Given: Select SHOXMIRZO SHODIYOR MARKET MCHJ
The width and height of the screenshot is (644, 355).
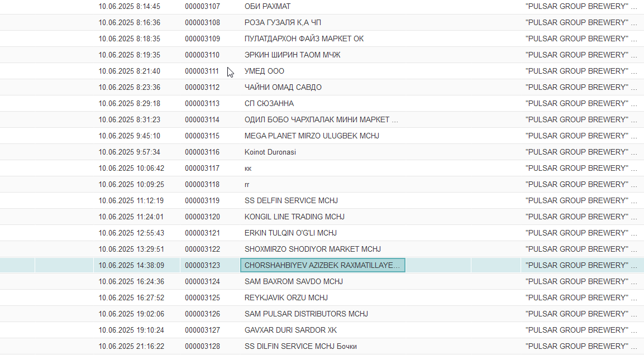Looking at the screenshot, I should point(313,249).
